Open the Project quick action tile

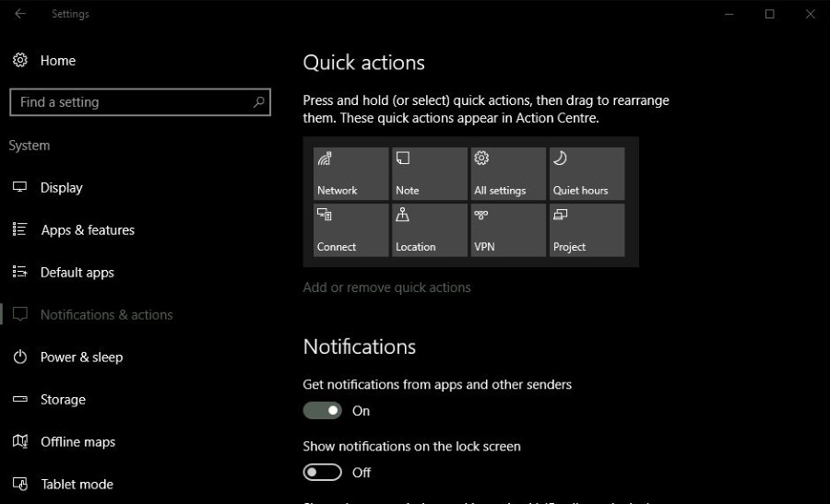pos(587,230)
